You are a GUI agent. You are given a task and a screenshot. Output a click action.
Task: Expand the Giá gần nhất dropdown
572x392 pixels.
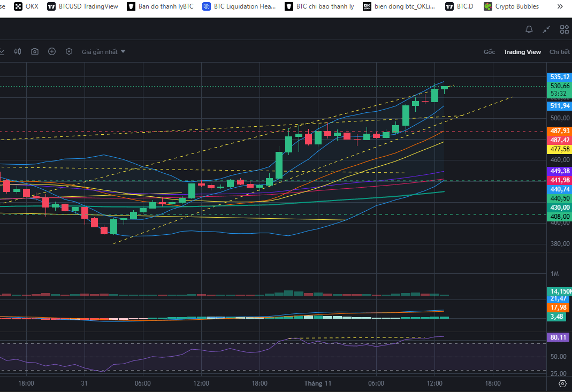coord(104,52)
